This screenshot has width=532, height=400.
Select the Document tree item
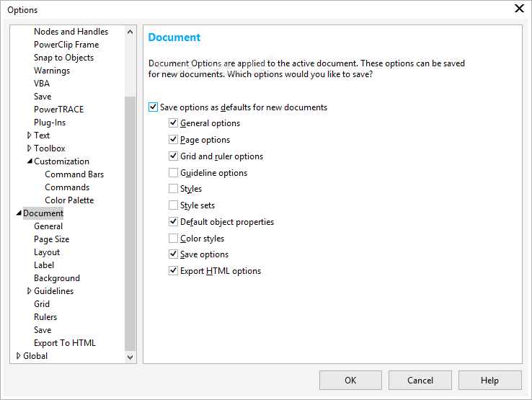(x=43, y=213)
